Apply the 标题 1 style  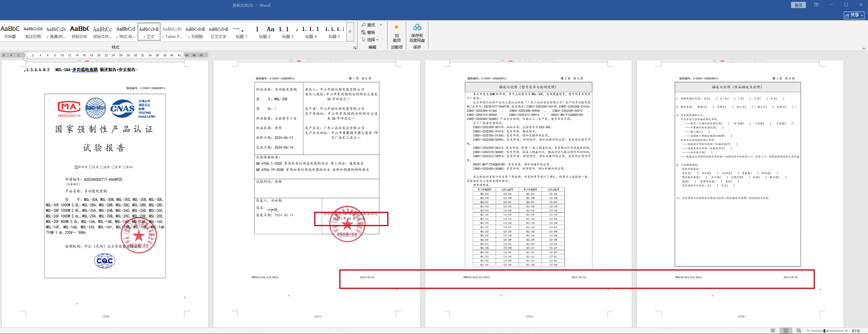(241, 32)
